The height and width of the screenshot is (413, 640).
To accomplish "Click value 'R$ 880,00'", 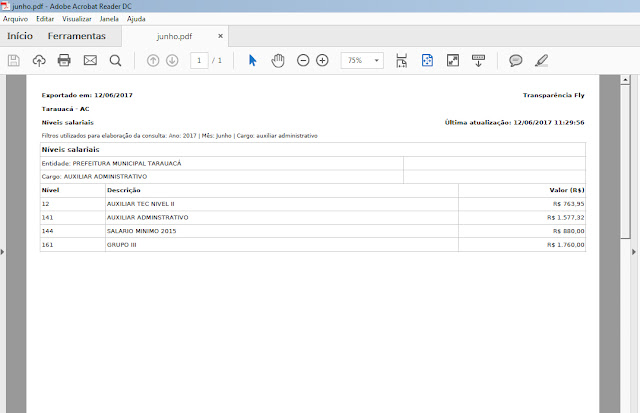I will (569, 231).
